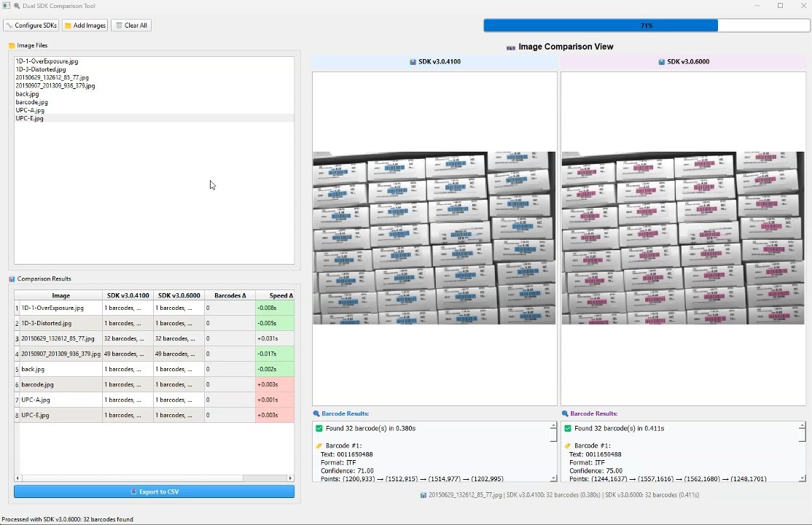Select the SDK v3.0.4100 panel header
812x525 pixels.
click(434, 62)
